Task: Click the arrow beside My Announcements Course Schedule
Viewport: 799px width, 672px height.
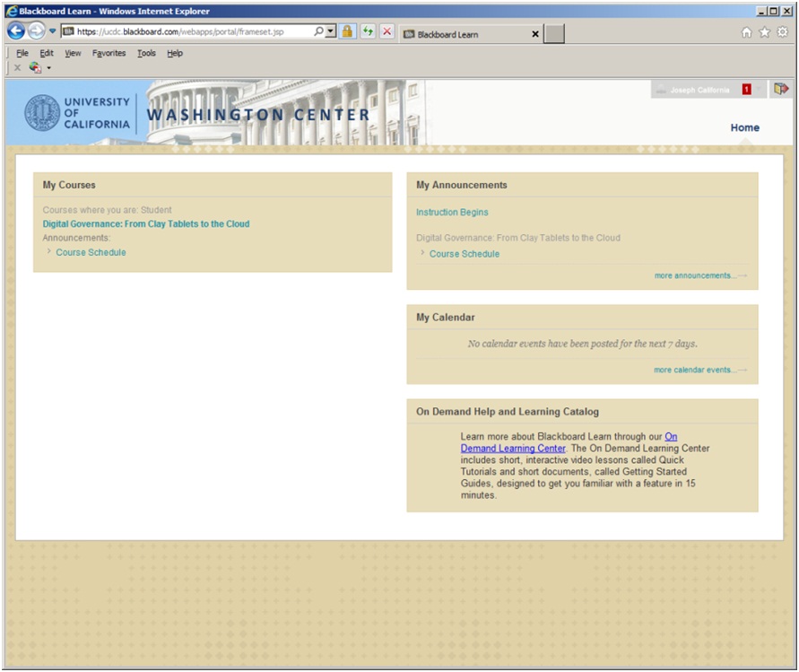Action: (422, 253)
